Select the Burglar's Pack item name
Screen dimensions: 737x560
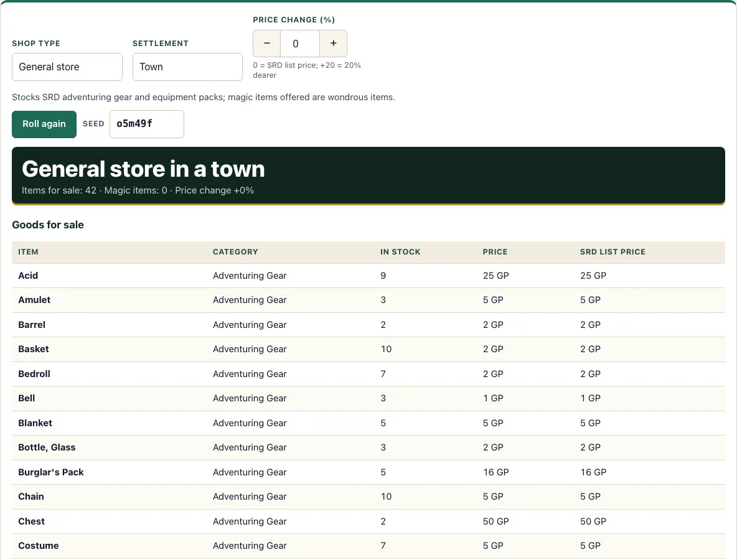[x=51, y=472]
